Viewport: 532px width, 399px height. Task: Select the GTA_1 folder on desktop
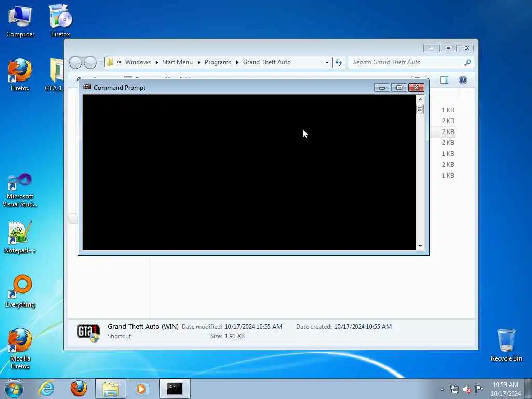(55, 75)
